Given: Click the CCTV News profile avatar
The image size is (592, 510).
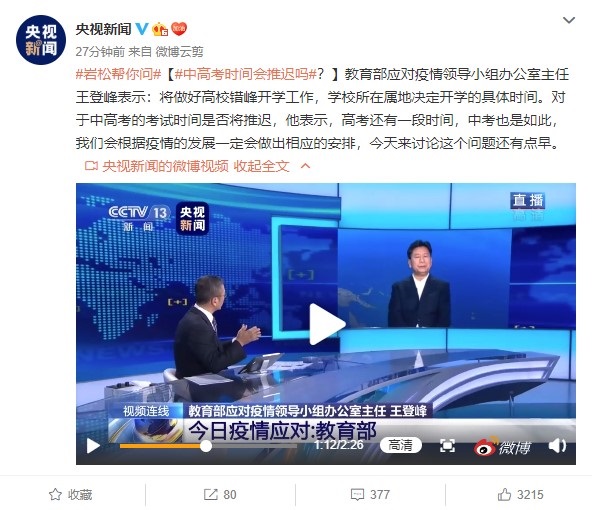Looking at the screenshot, I should [41, 40].
